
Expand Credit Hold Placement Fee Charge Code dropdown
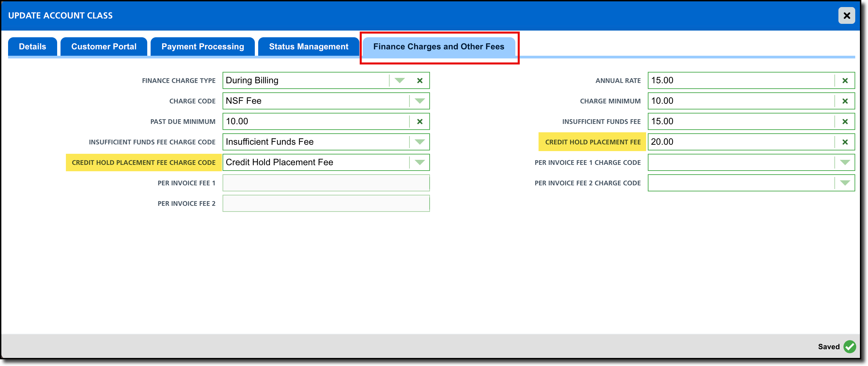pos(420,163)
